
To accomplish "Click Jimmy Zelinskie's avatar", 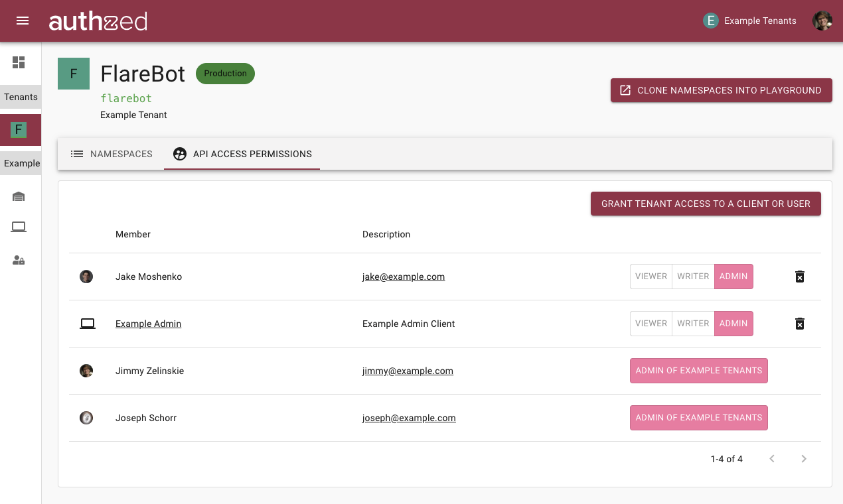I will (86, 371).
